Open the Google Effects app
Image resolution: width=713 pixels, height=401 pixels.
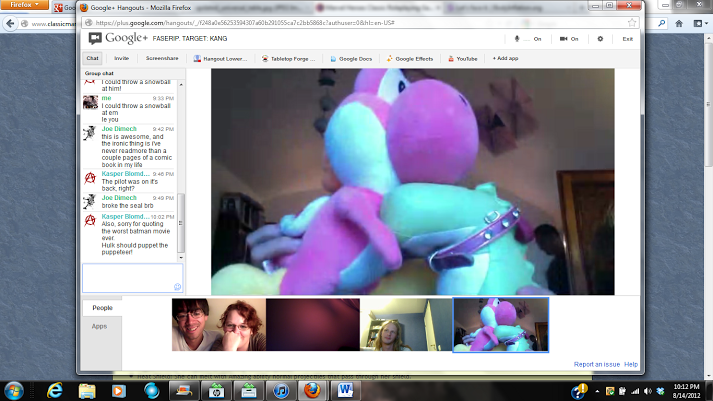410,59
